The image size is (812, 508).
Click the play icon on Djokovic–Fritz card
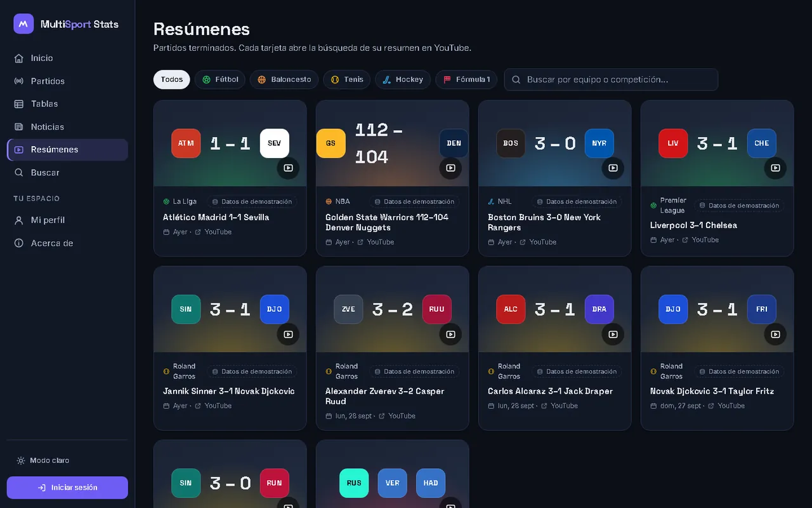(775, 335)
